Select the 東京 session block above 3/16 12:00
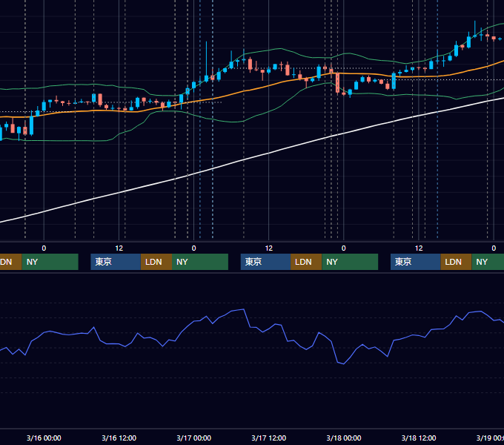504x445 pixels. coord(116,262)
